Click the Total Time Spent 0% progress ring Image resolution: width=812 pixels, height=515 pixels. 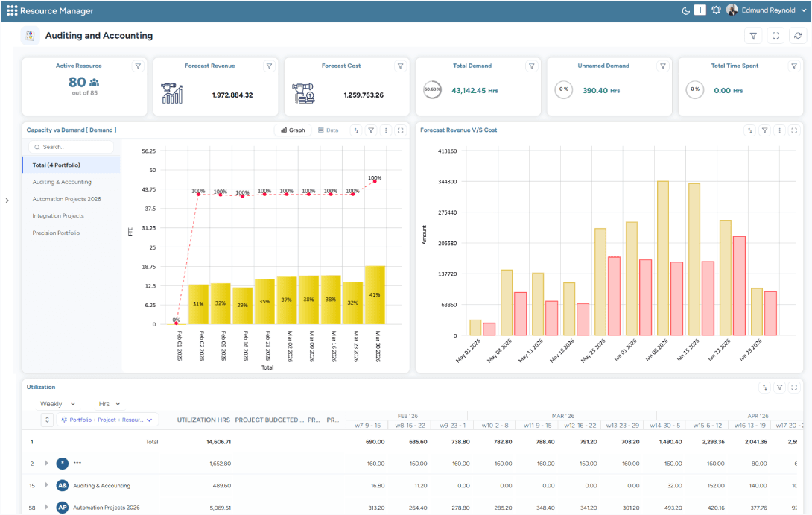coord(695,89)
